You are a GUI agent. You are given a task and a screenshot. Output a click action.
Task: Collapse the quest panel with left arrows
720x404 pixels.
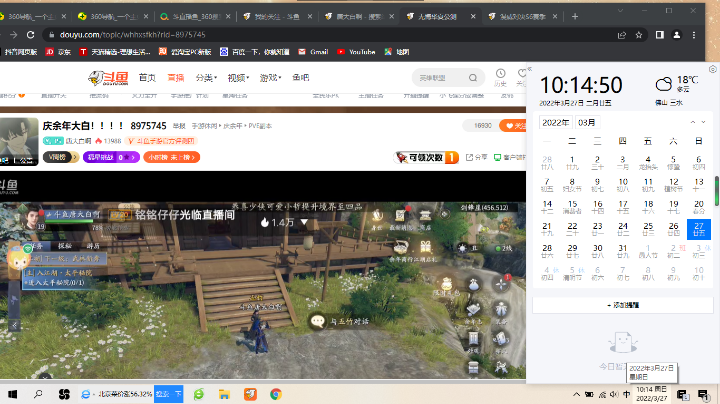(14, 325)
